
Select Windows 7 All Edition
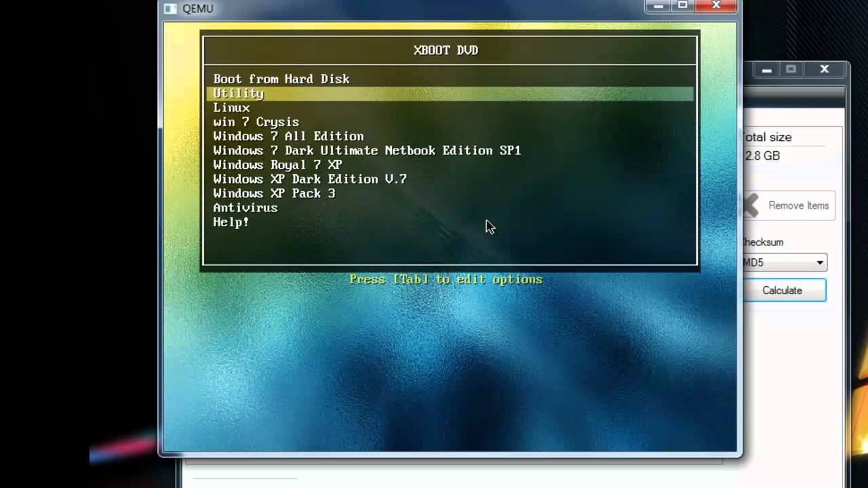click(288, 136)
